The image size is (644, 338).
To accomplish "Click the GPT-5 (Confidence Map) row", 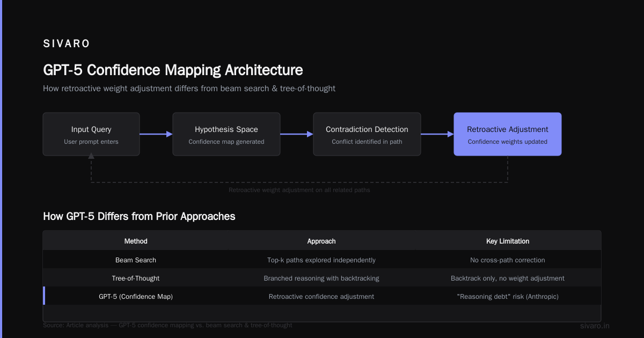I will (322, 296).
